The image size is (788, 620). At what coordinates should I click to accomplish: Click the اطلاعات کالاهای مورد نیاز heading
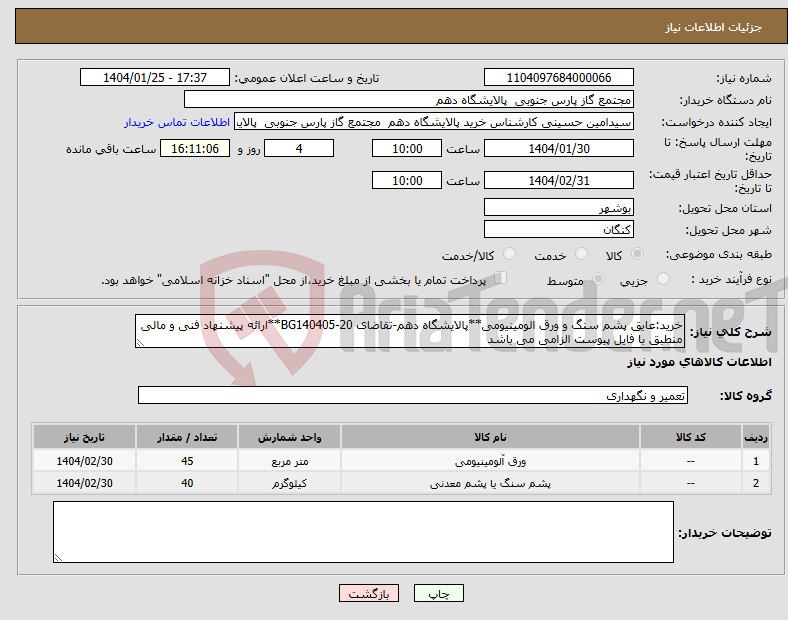click(x=699, y=362)
